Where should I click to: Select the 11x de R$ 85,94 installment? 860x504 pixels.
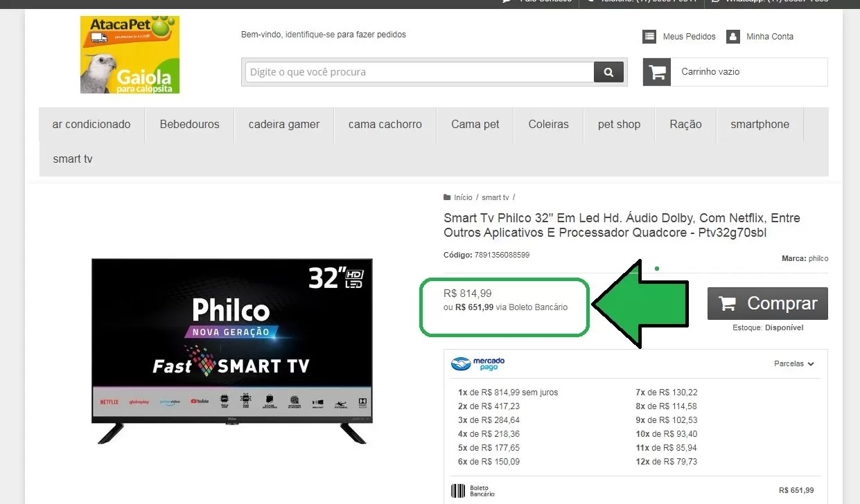coord(667,448)
